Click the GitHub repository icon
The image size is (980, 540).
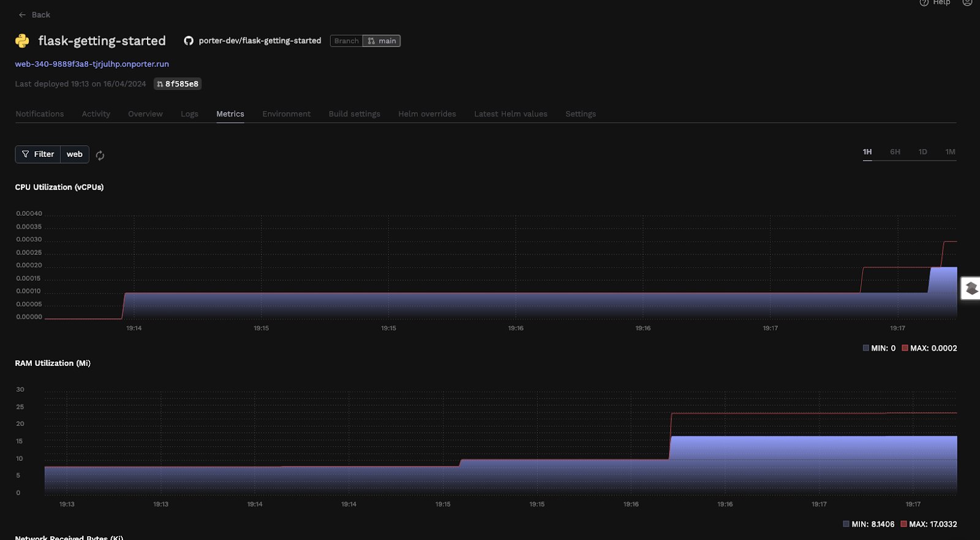(189, 40)
